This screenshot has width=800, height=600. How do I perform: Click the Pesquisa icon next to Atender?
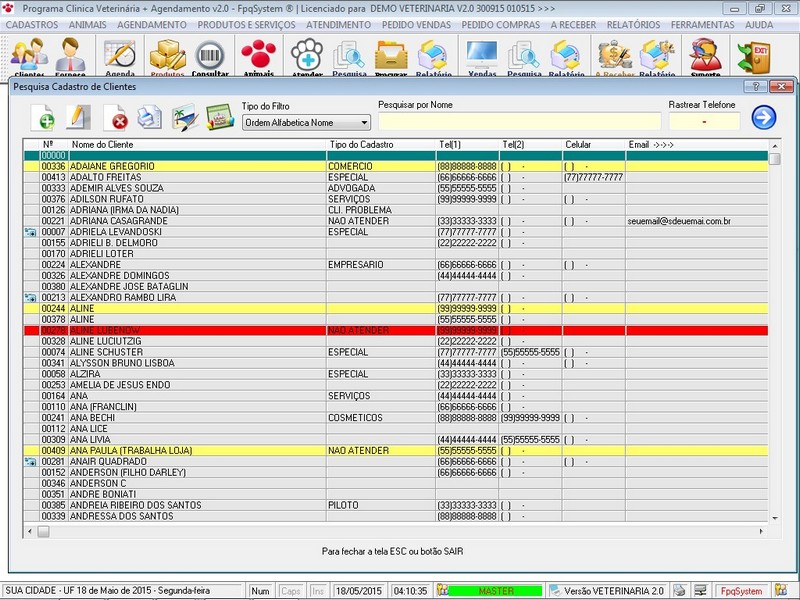click(x=349, y=56)
